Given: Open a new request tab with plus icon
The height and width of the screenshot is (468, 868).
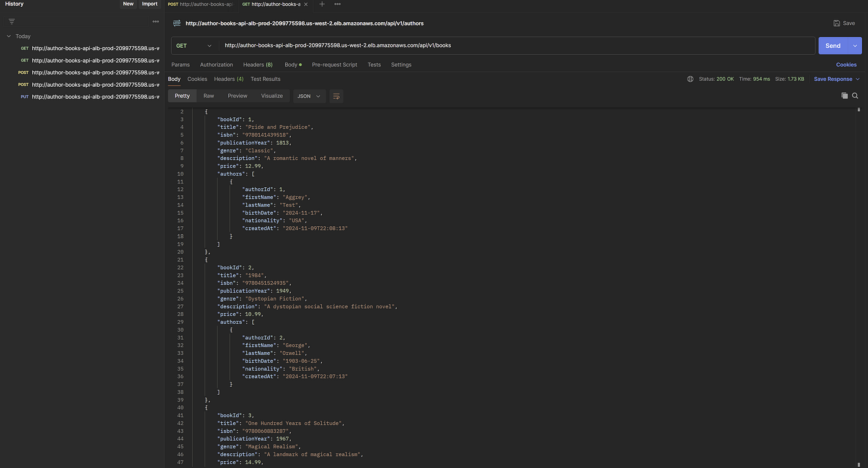Looking at the screenshot, I should pos(322,4).
